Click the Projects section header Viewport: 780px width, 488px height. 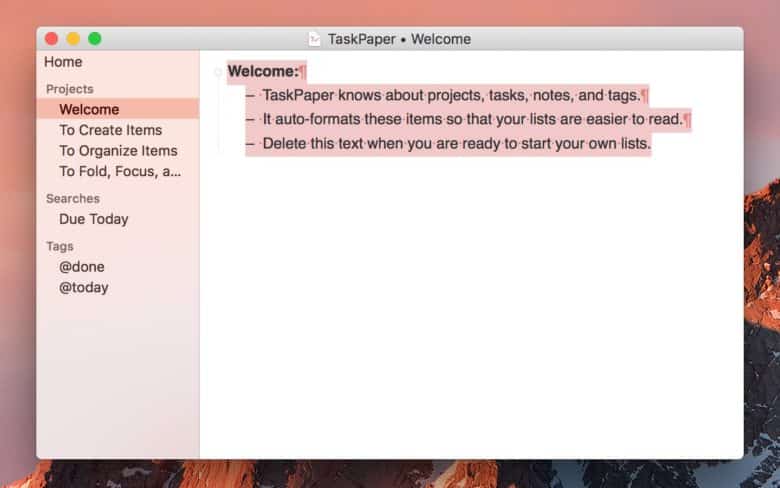pyautogui.click(x=70, y=89)
